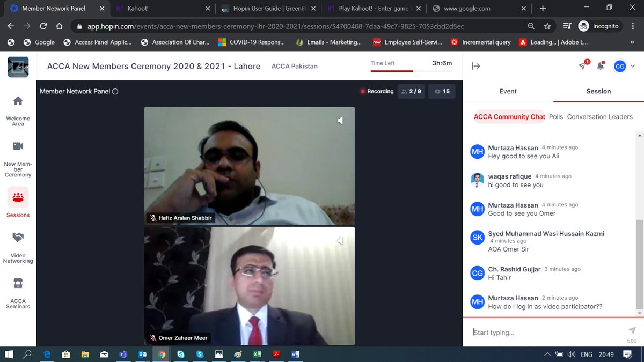The image size is (644, 362).
Task: Click waqas rafique profile photo
Action: 477,180
